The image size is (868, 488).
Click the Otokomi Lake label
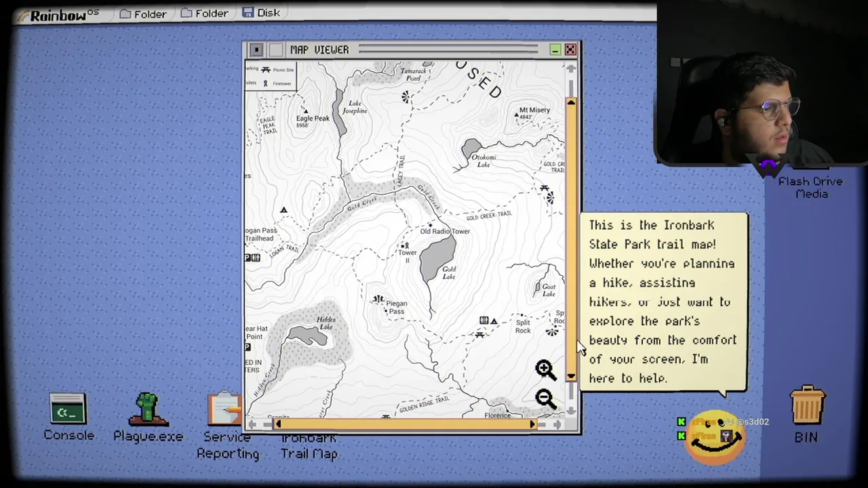click(x=484, y=161)
